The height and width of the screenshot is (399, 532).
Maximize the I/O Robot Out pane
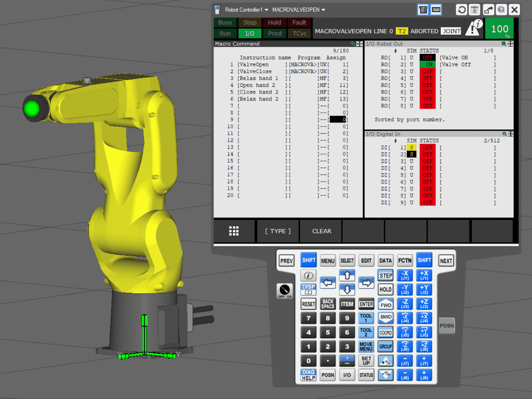pyautogui.click(x=510, y=44)
